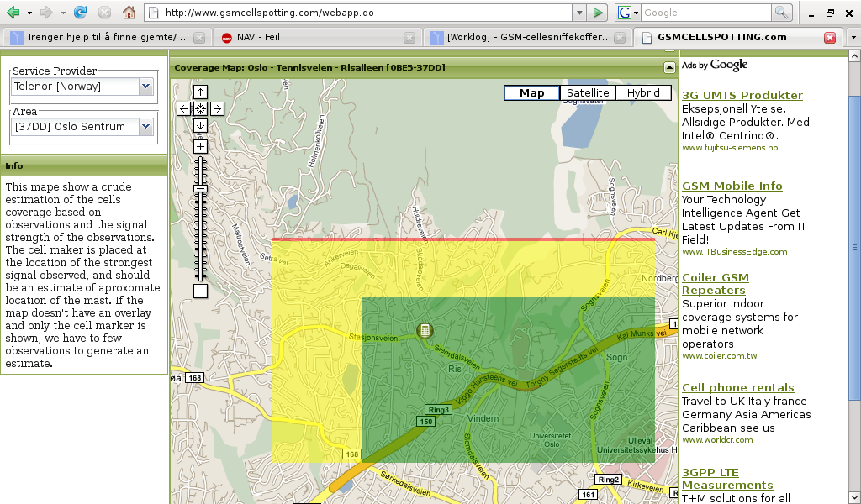This screenshot has height=504, width=861.
Task: Switch to Worklog GSM-cellesniffekoffer tab
Action: coord(527,37)
